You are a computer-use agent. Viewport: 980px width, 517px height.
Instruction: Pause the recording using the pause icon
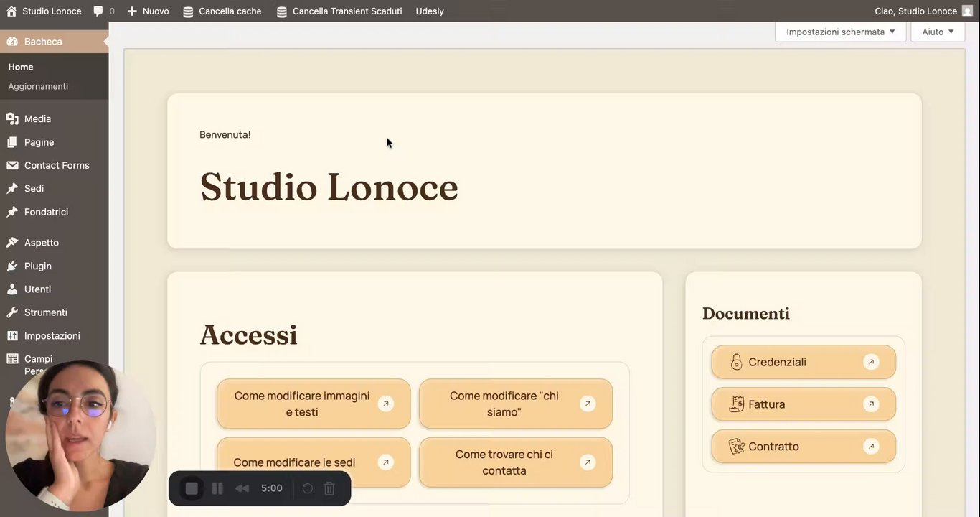point(217,488)
